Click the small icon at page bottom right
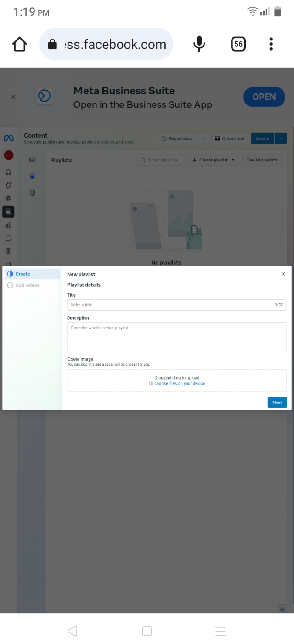Viewport: 294px width, 644px height. click(x=283, y=609)
